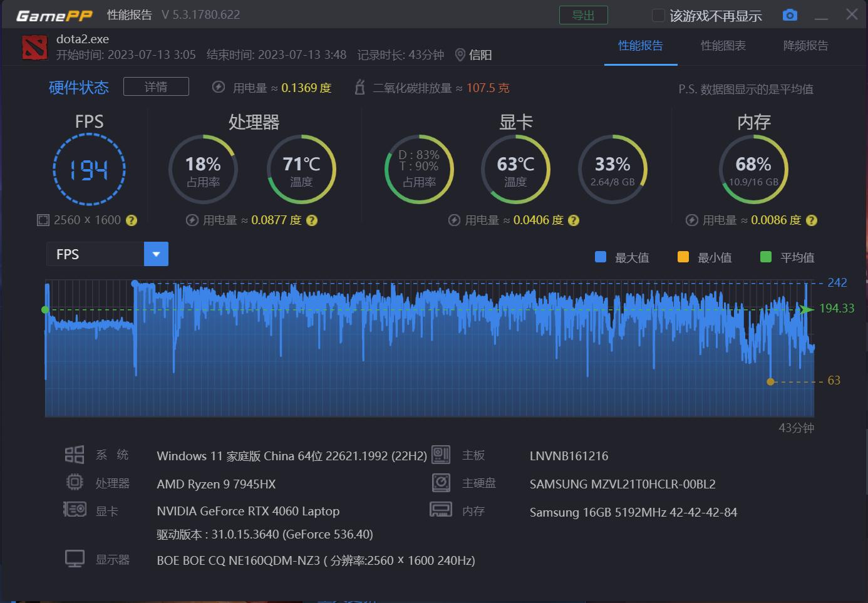Open hardware 详情 details button
This screenshot has height=603, width=868.
[156, 86]
